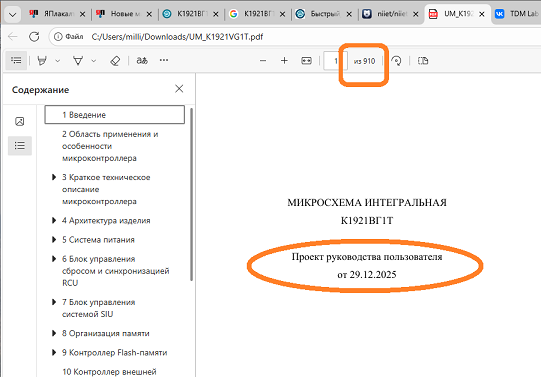Switch to the TDM Lab tab

[x=517, y=14]
